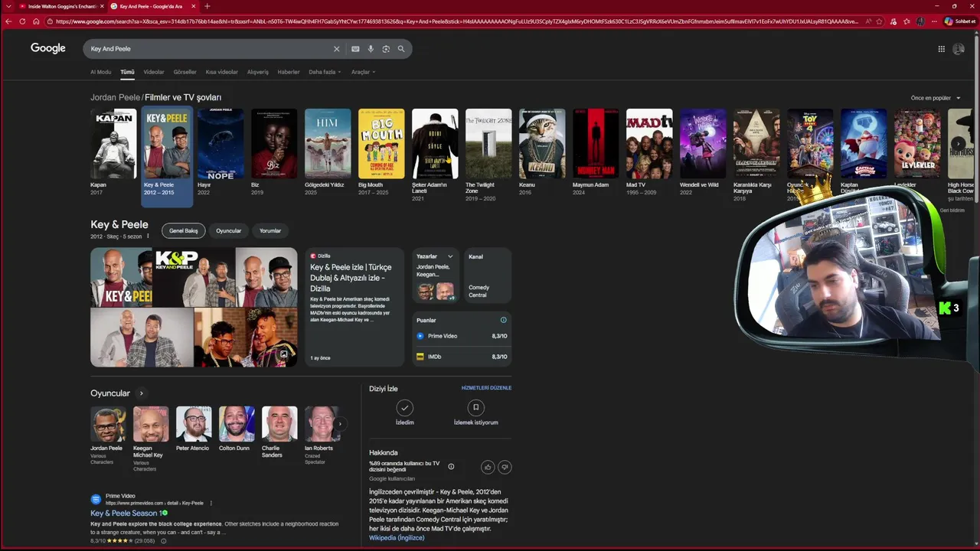980x551 pixels.
Task: Go to the browser home page icon
Action: click(36, 21)
